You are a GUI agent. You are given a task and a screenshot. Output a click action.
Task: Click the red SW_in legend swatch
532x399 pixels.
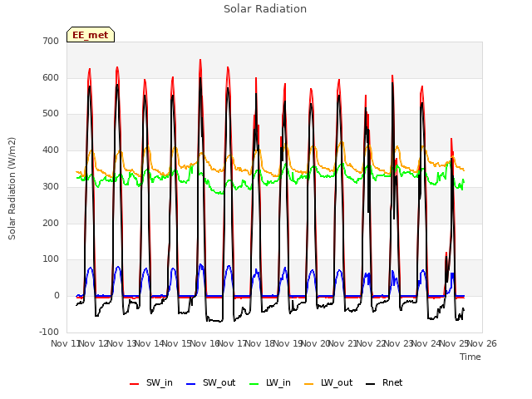pyautogui.click(x=135, y=384)
